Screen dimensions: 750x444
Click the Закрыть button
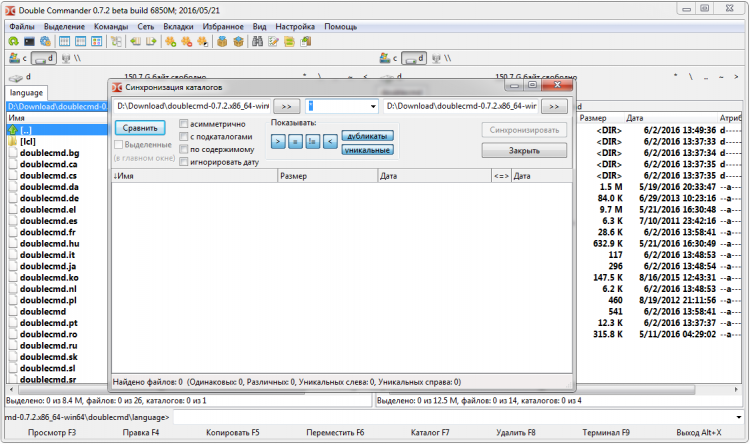coord(524,151)
